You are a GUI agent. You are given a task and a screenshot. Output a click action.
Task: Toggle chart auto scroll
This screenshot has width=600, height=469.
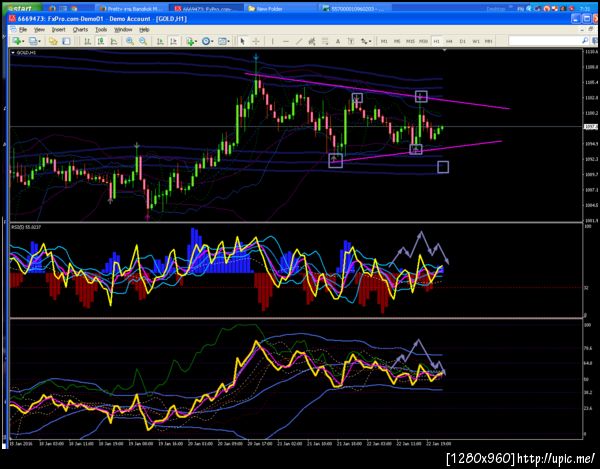pyautogui.click(x=160, y=41)
